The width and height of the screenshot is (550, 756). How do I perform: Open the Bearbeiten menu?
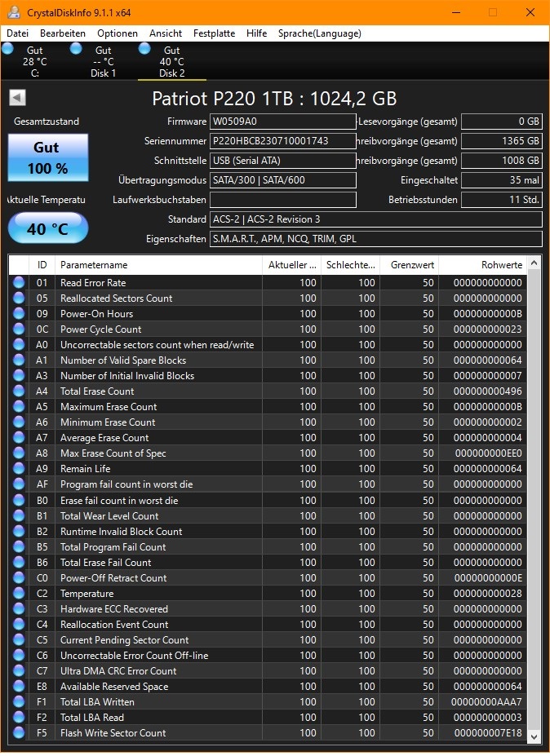63,33
